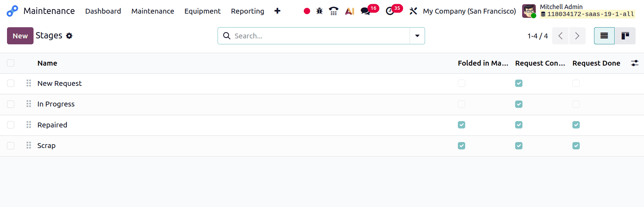Click the 1-4 / 4 pager counter
This screenshot has width=644, height=207.
(537, 36)
